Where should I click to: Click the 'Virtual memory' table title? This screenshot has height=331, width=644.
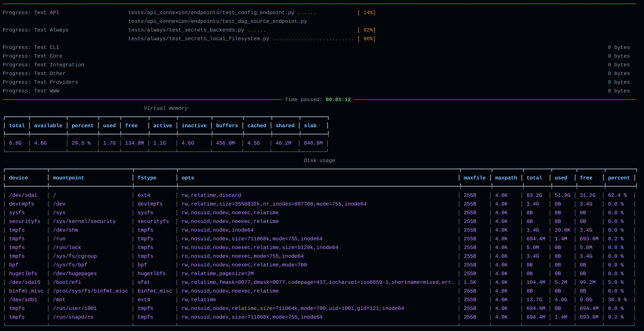pyautogui.click(x=165, y=109)
